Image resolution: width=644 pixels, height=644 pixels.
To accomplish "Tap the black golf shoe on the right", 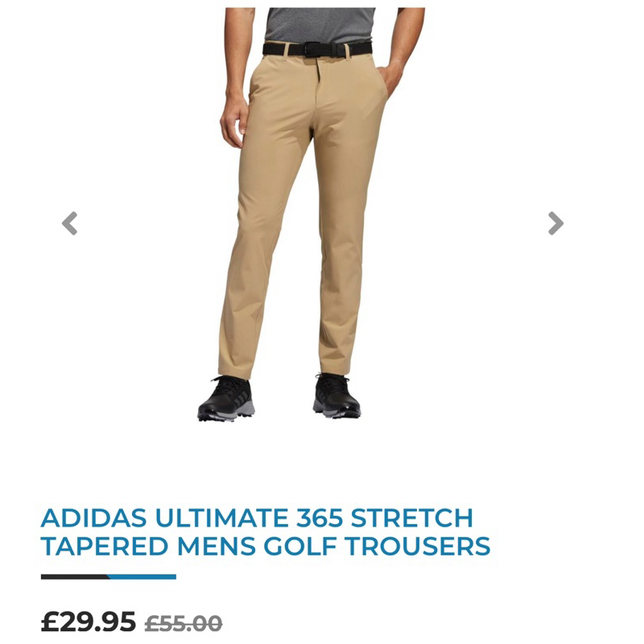I will click(x=336, y=395).
